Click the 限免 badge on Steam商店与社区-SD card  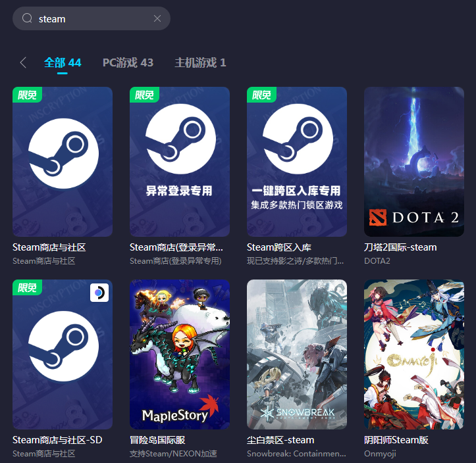coord(27,287)
